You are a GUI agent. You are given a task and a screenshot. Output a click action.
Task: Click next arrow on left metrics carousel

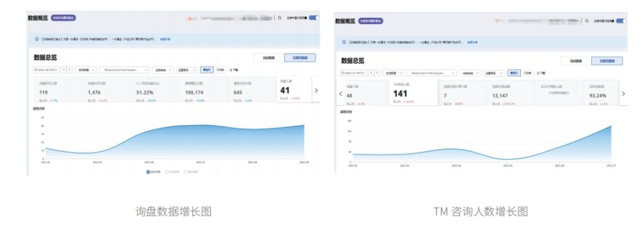click(x=316, y=90)
